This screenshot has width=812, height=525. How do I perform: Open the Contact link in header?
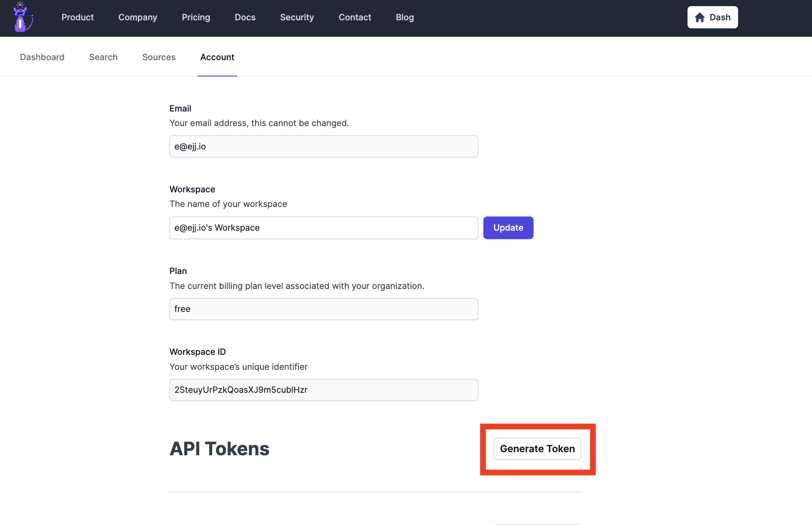[355, 17]
